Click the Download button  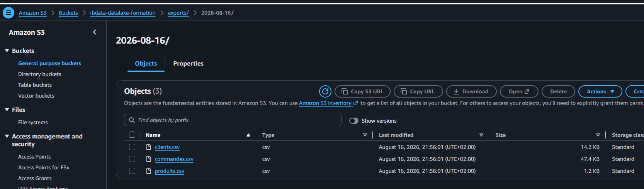click(x=471, y=91)
